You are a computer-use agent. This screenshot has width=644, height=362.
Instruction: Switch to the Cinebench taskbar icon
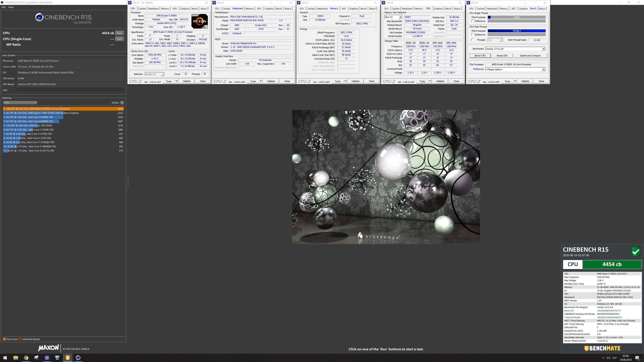click(78, 358)
